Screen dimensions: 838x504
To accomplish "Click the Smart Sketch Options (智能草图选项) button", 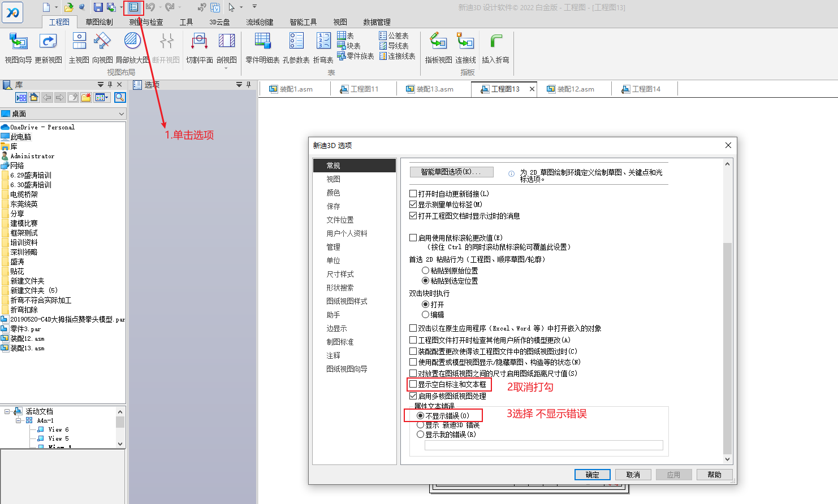I will [451, 172].
